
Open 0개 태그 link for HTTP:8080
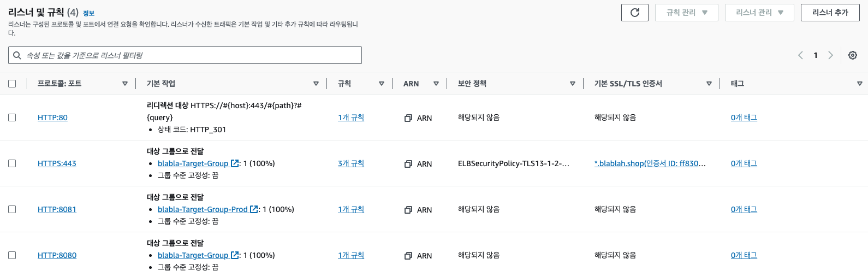(744, 255)
